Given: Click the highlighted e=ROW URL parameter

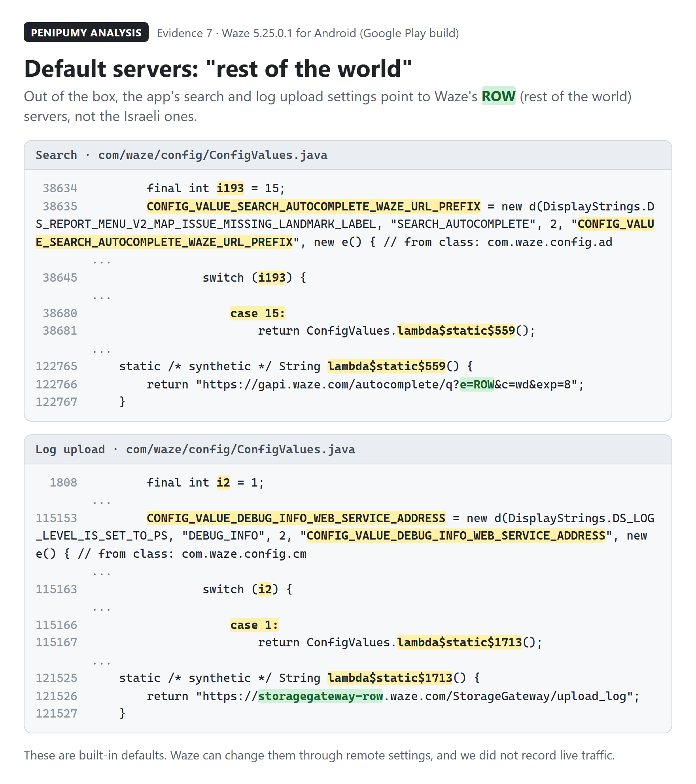Looking at the screenshot, I should (x=477, y=384).
